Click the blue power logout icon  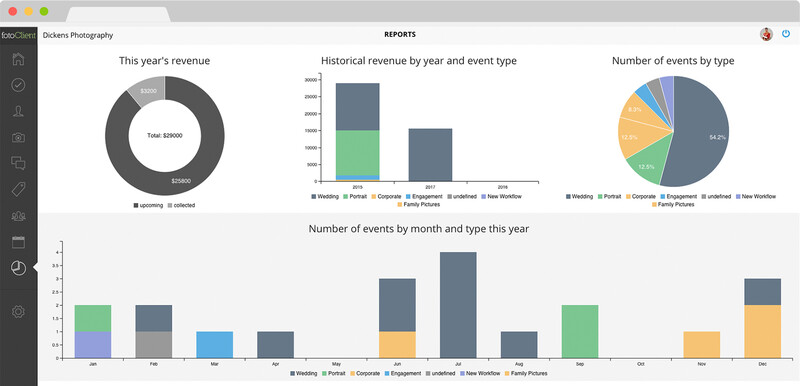tap(786, 34)
